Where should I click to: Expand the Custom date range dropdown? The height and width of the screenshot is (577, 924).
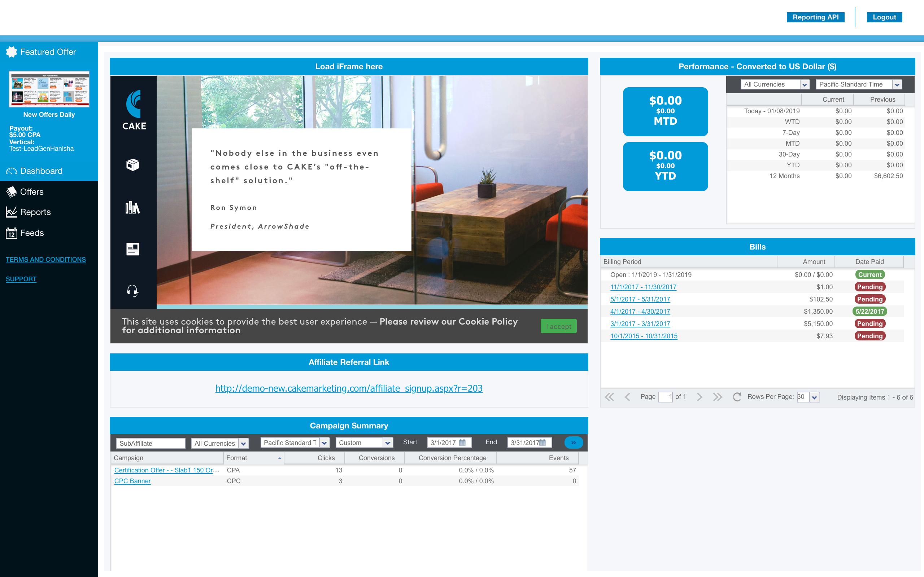(x=388, y=443)
